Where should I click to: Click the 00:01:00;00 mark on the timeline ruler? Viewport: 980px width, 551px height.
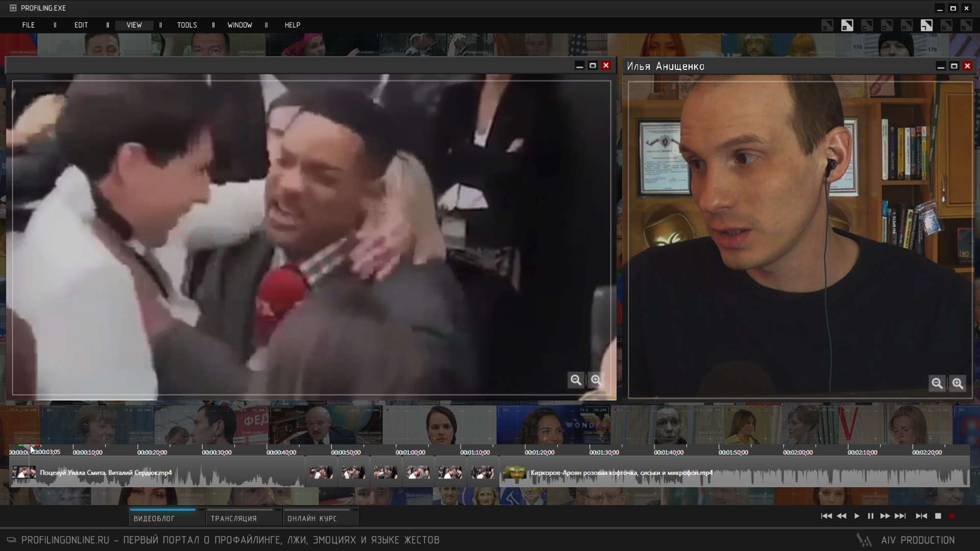pos(410,452)
